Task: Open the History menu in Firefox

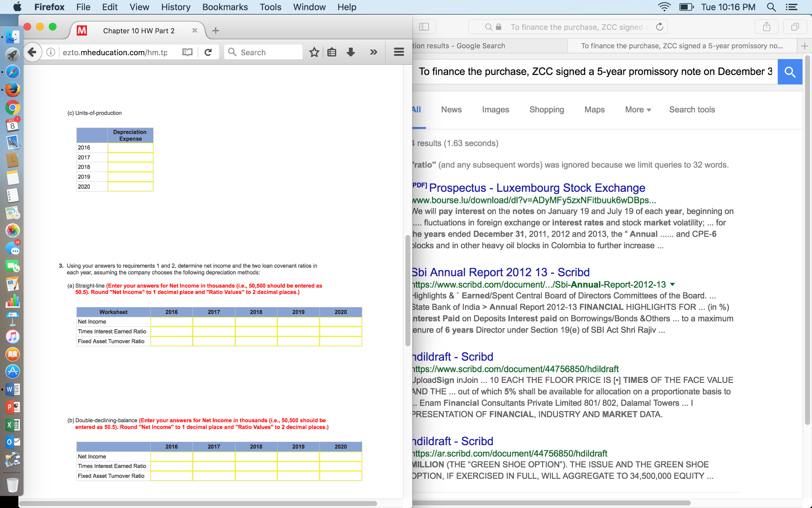Action: (175, 7)
